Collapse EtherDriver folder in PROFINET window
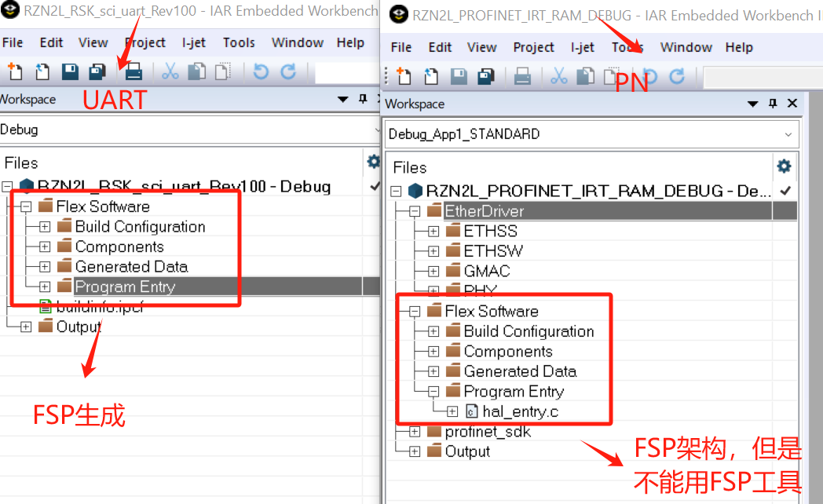This screenshot has height=504, width=823. pos(415,211)
